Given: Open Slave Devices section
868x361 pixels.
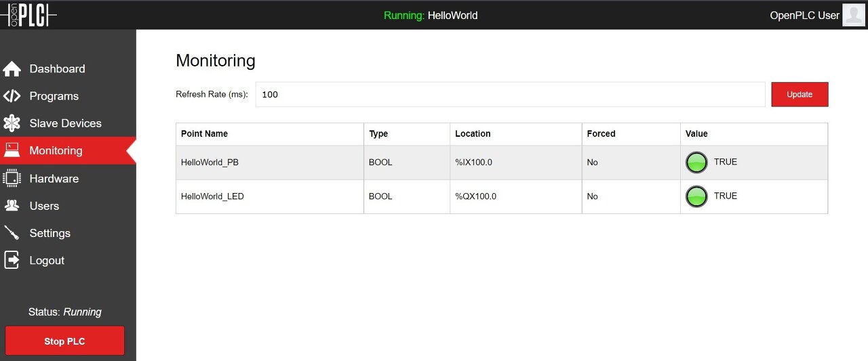Looking at the screenshot, I should pos(68,123).
